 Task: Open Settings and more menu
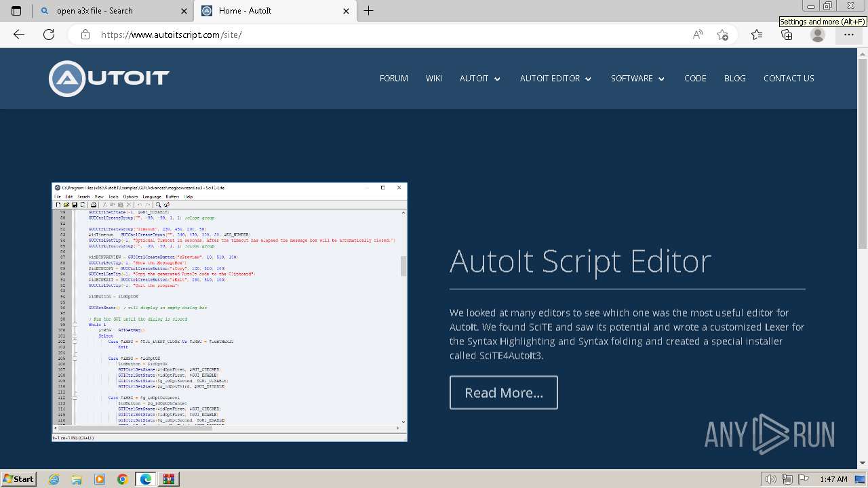pos(848,35)
